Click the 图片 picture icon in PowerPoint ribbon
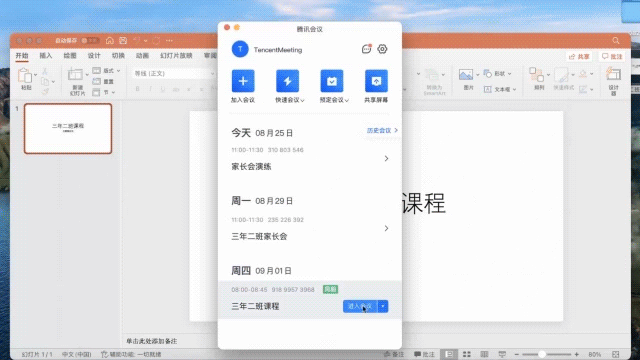Image resolution: width=640 pixels, height=360 pixels. [466, 74]
